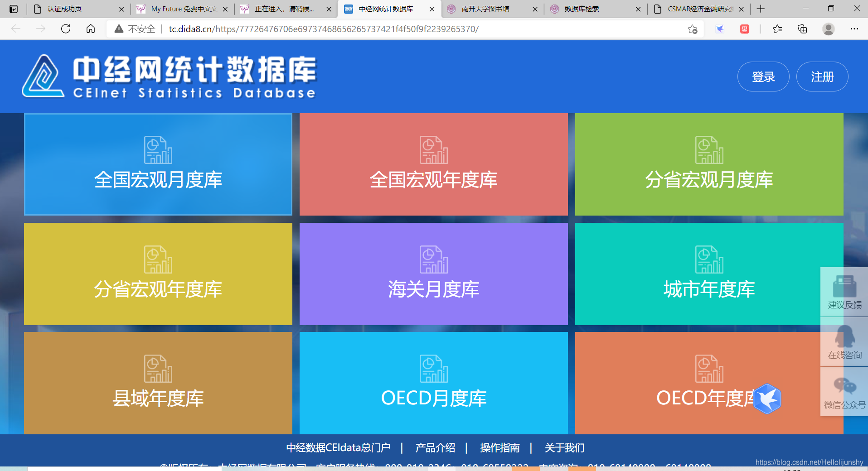Open browser Collections
The image size is (868, 471).
[802, 29]
